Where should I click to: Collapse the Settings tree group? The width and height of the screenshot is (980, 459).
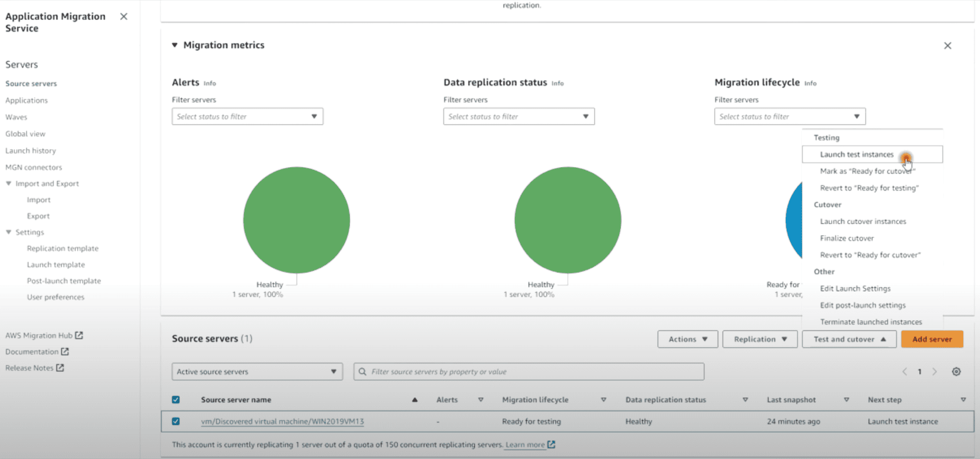[x=9, y=232]
